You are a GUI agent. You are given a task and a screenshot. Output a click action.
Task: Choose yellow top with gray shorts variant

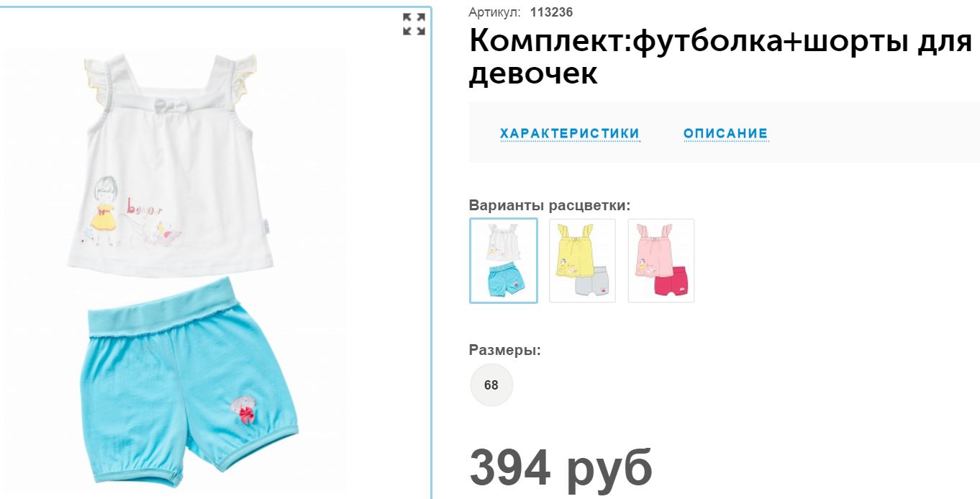[582, 261]
